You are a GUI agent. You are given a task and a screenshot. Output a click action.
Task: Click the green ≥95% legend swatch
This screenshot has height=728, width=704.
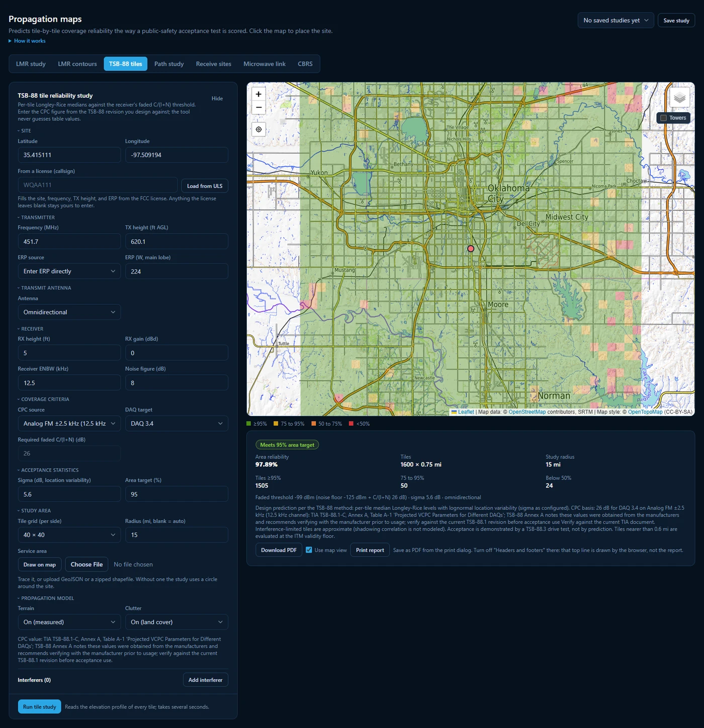coord(249,424)
